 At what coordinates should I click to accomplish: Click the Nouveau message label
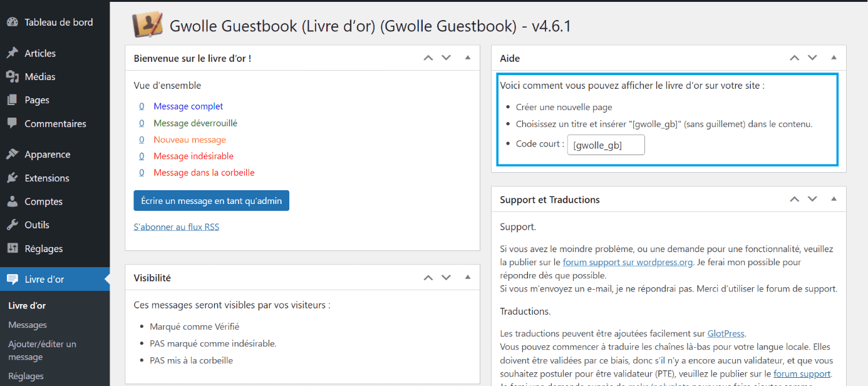click(190, 140)
